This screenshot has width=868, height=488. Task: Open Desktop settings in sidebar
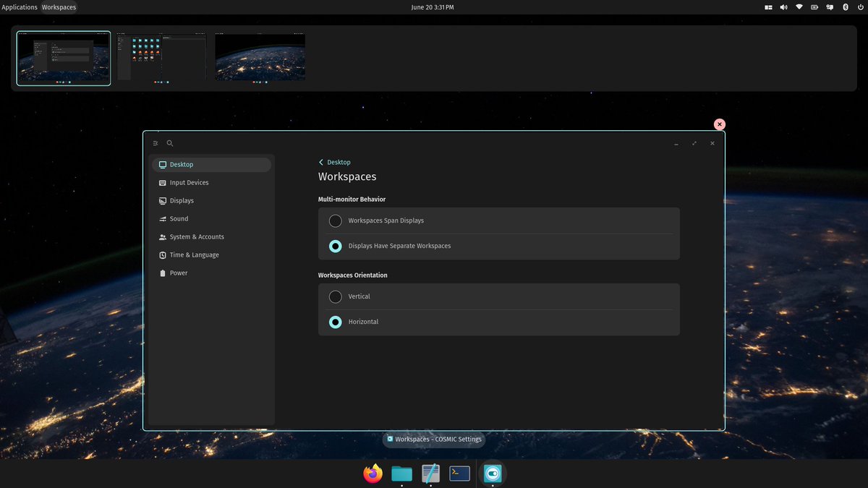(211, 165)
